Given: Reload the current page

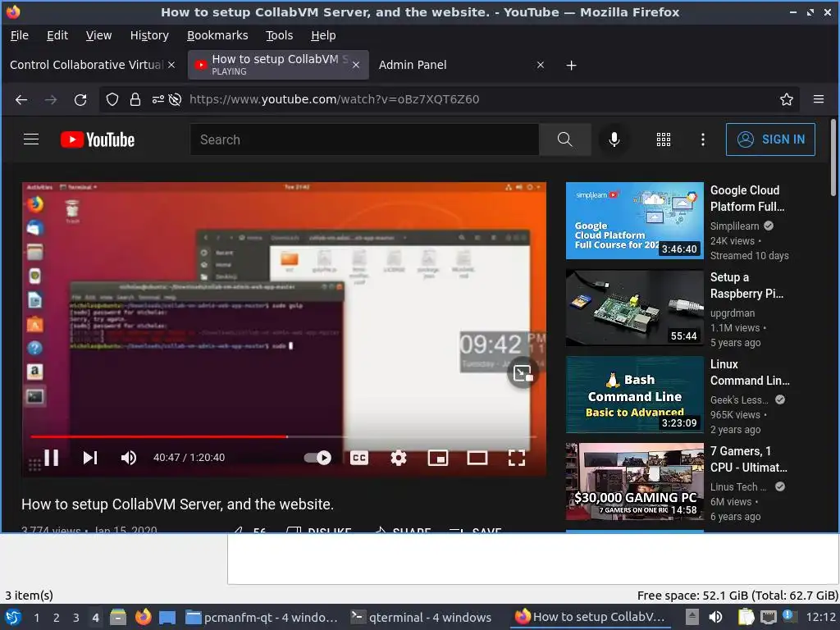Looking at the screenshot, I should [x=80, y=99].
